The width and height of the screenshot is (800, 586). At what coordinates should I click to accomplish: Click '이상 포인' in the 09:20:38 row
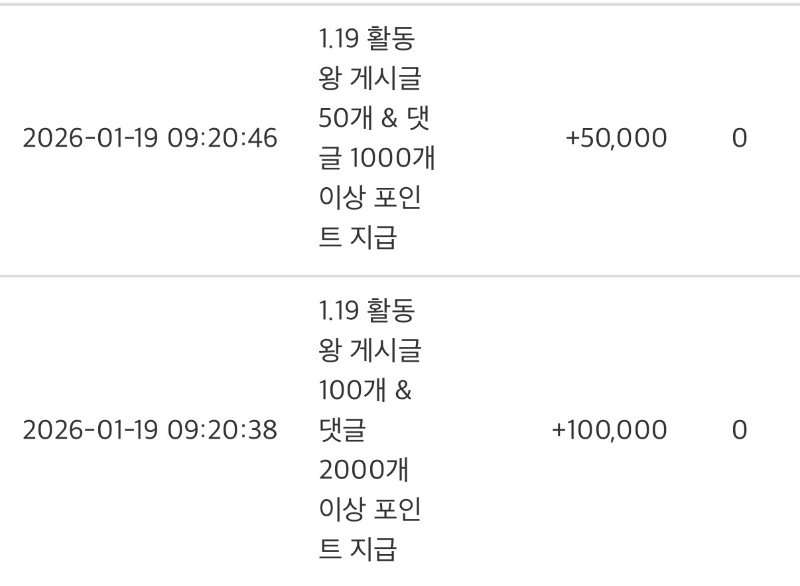[369, 509]
